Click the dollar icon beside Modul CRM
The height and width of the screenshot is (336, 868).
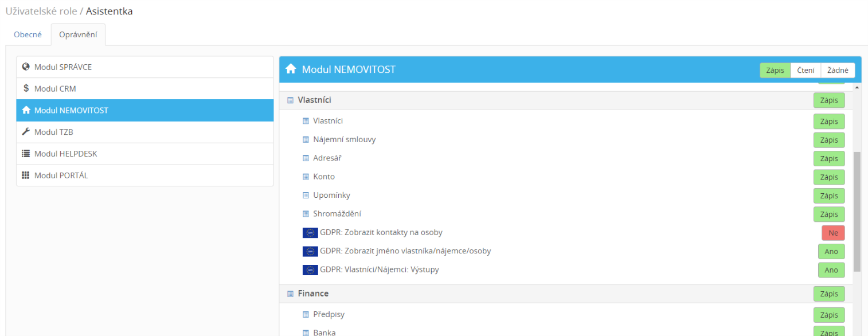(x=26, y=89)
